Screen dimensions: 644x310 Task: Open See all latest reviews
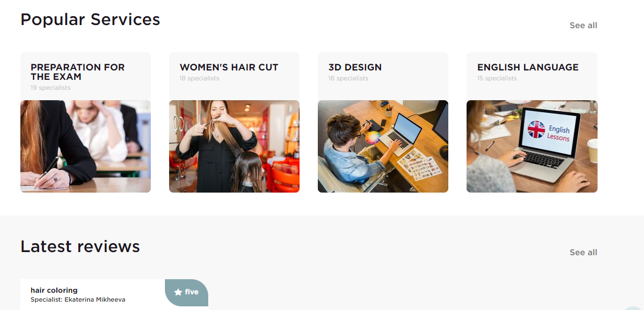(x=583, y=253)
